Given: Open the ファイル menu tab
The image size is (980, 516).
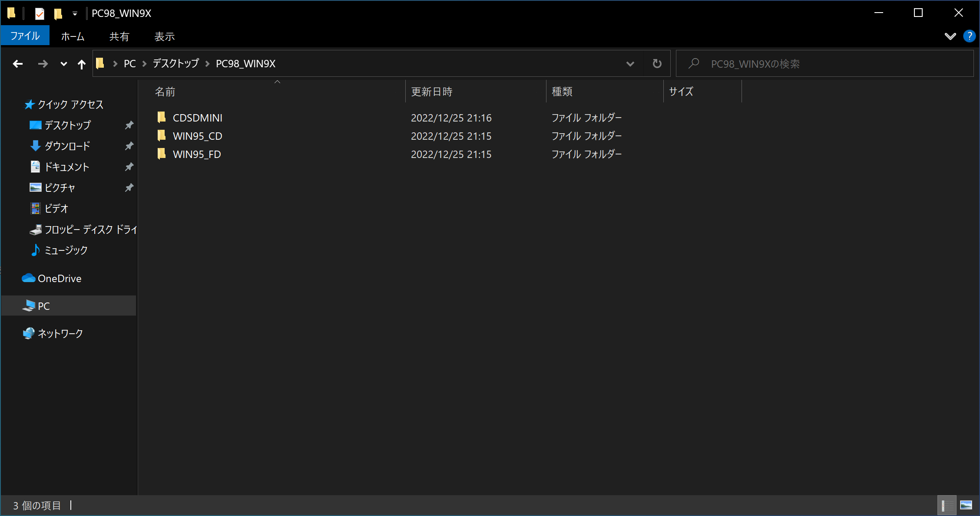Looking at the screenshot, I should pos(25,36).
